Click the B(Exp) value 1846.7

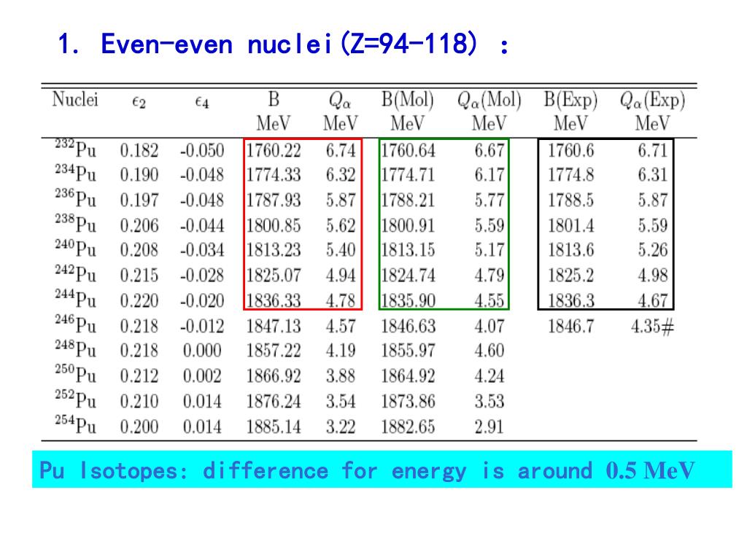pyautogui.click(x=570, y=326)
